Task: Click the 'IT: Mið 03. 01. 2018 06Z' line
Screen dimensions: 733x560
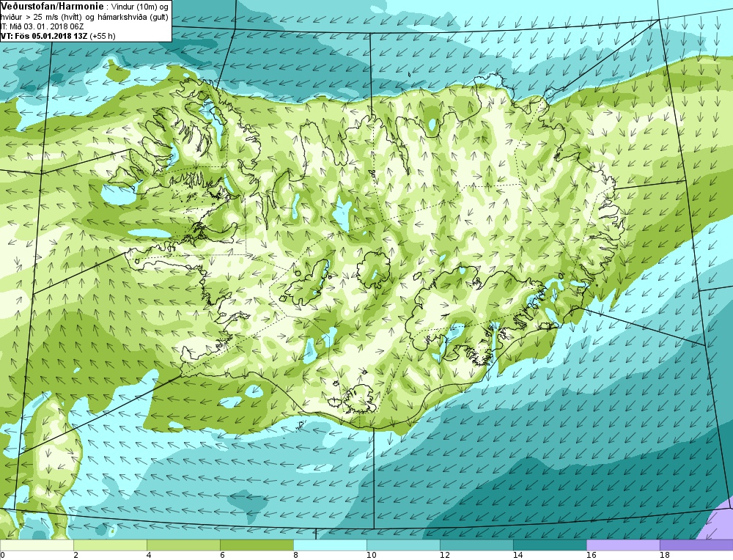Action: pos(43,26)
